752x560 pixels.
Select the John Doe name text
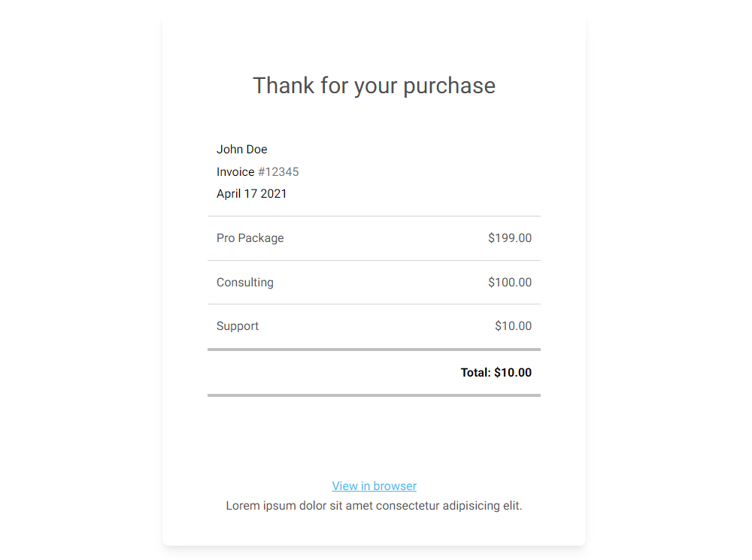point(241,149)
